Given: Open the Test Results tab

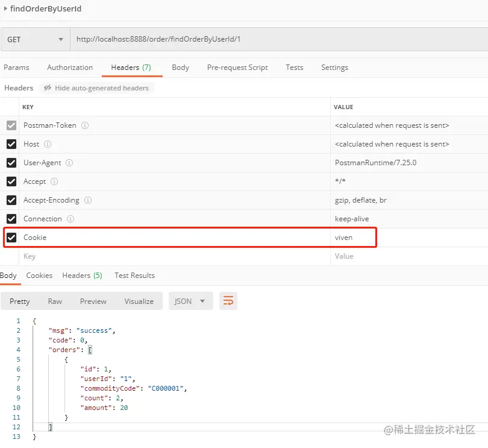Looking at the screenshot, I should pyautogui.click(x=134, y=276).
